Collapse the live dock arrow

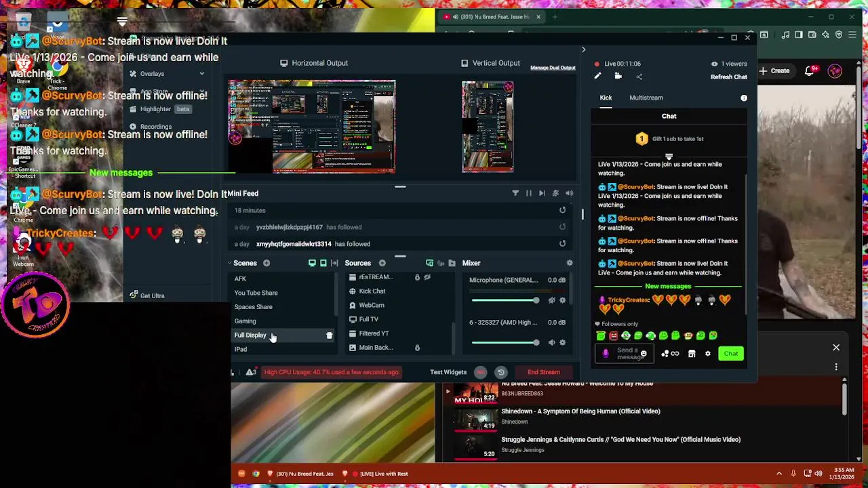point(583,49)
